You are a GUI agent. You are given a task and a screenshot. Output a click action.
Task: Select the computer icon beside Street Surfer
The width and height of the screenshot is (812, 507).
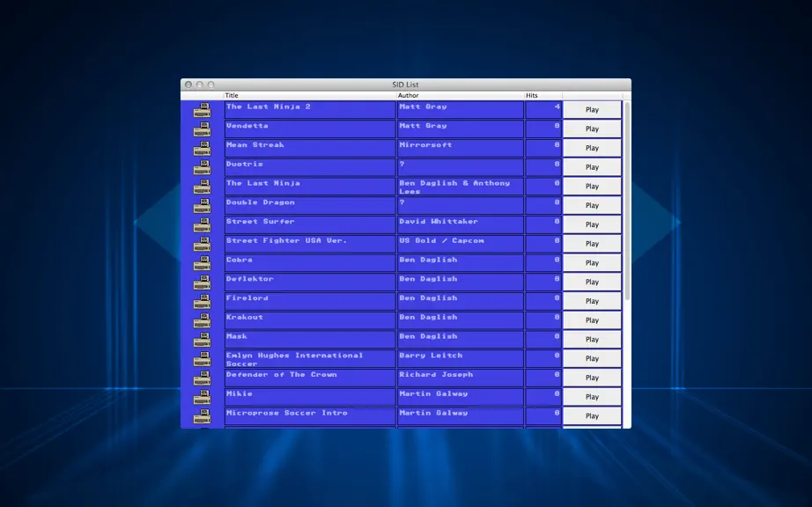pos(202,225)
